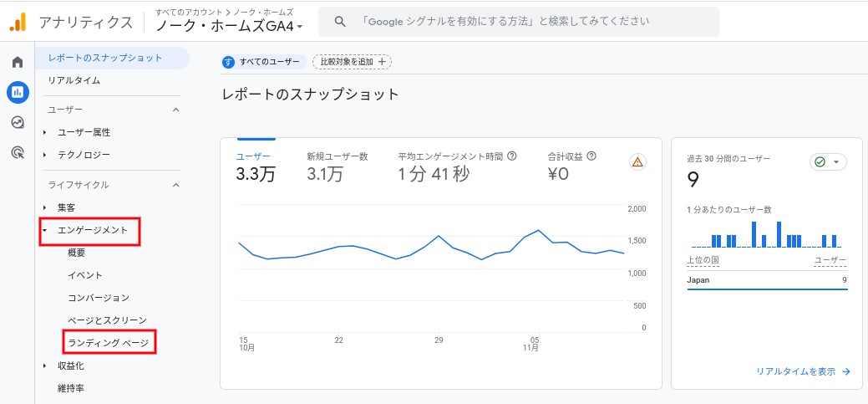Viewport: 868px width, 404px height.
Task: Open the realtime status checkmark dropdown
Action: 828,162
